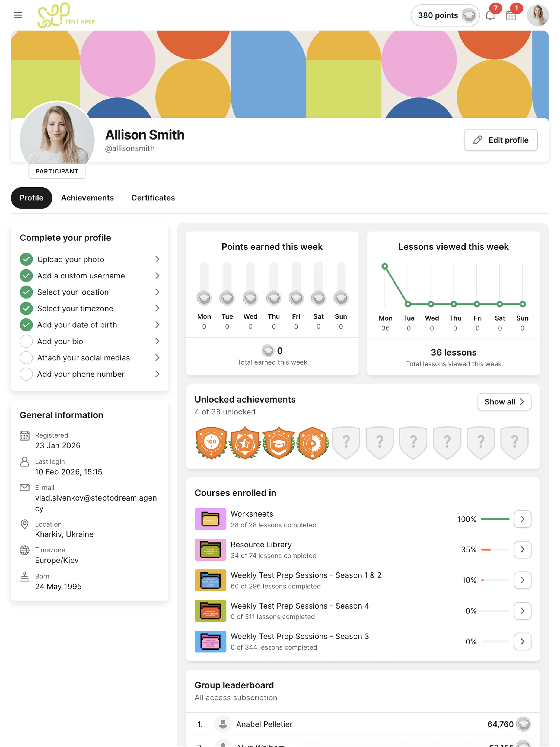Click the Resource Library 35% progress bar
This screenshot has height=747, width=560.
click(x=495, y=550)
